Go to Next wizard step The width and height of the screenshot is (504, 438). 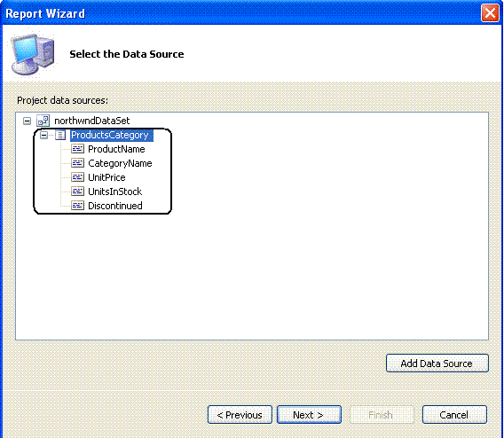pyautogui.click(x=309, y=415)
